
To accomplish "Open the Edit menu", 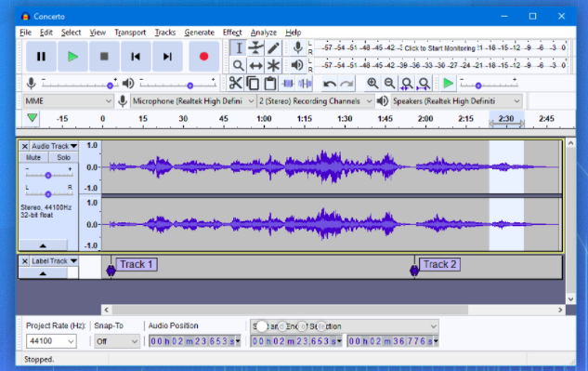I will point(46,33).
